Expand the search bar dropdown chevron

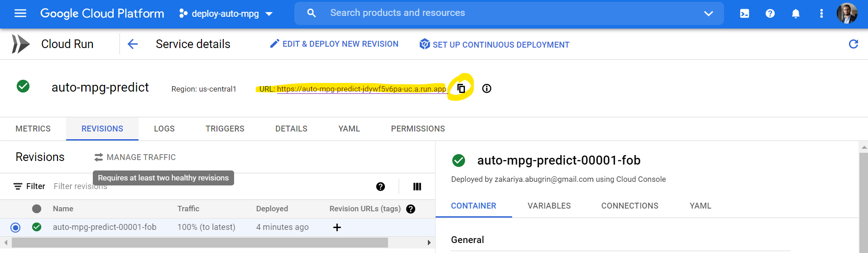pyautogui.click(x=709, y=14)
